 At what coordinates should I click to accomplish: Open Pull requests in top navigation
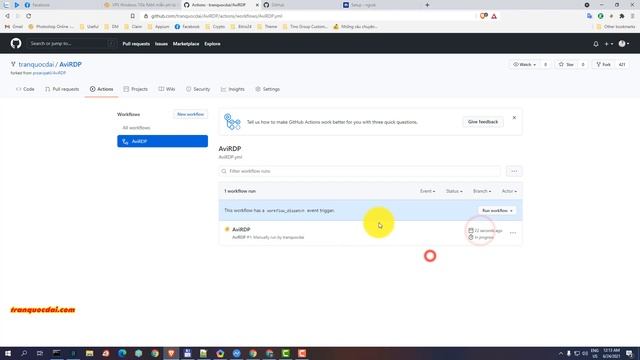point(136,44)
